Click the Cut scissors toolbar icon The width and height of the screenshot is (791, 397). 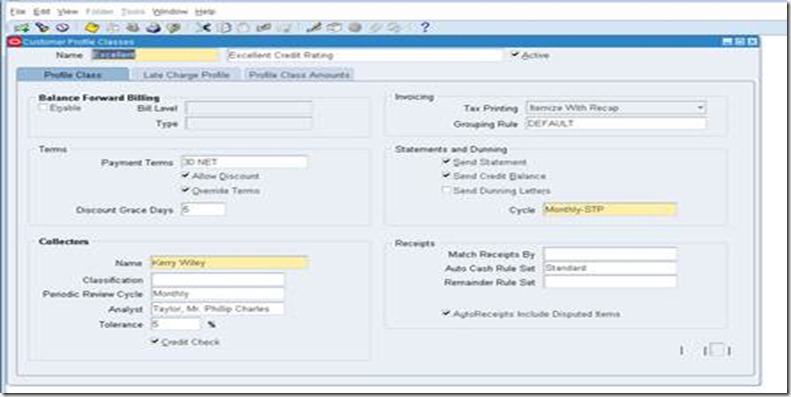pos(203,28)
